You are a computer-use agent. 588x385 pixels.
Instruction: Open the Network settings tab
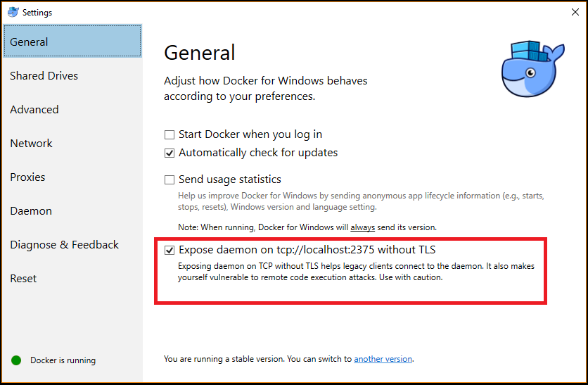32,144
